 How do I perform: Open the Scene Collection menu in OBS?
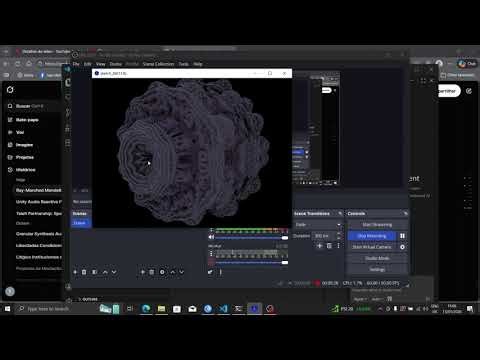click(x=158, y=64)
